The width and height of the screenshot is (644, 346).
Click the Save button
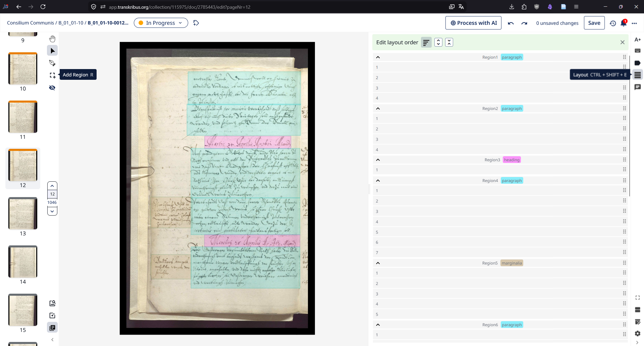point(594,23)
